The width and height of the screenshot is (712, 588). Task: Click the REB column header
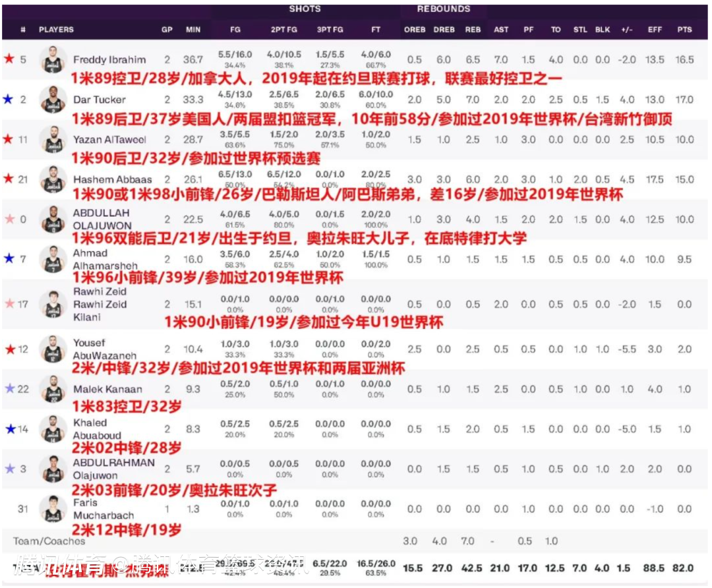tap(473, 30)
